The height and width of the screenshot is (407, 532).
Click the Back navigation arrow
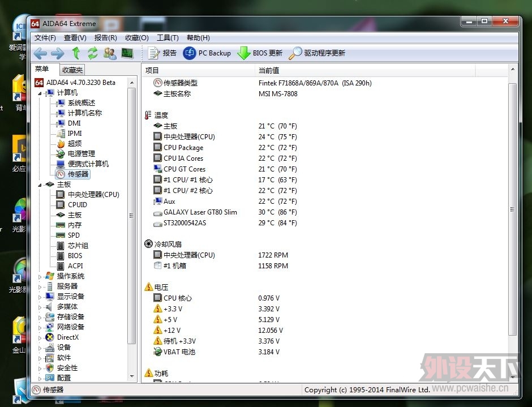coord(40,53)
